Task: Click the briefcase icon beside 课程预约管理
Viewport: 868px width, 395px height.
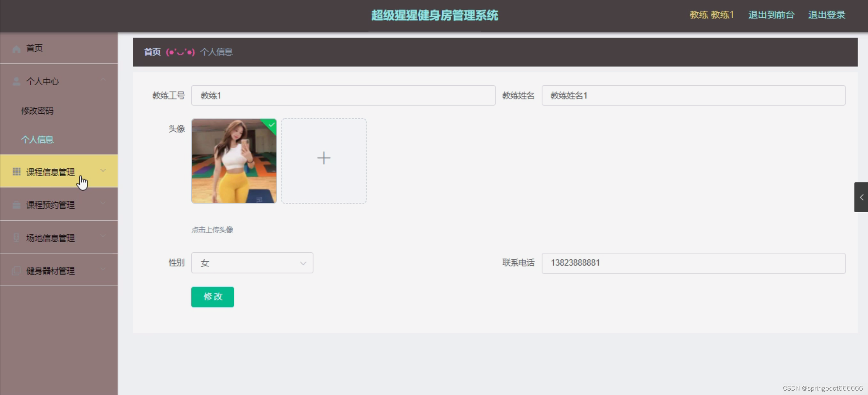Action: (16, 205)
